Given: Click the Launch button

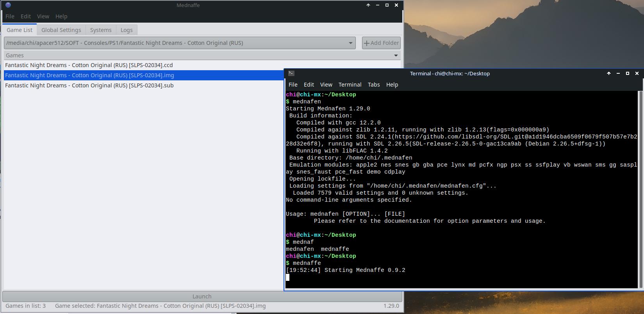Looking at the screenshot, I should tap(202, 296).
